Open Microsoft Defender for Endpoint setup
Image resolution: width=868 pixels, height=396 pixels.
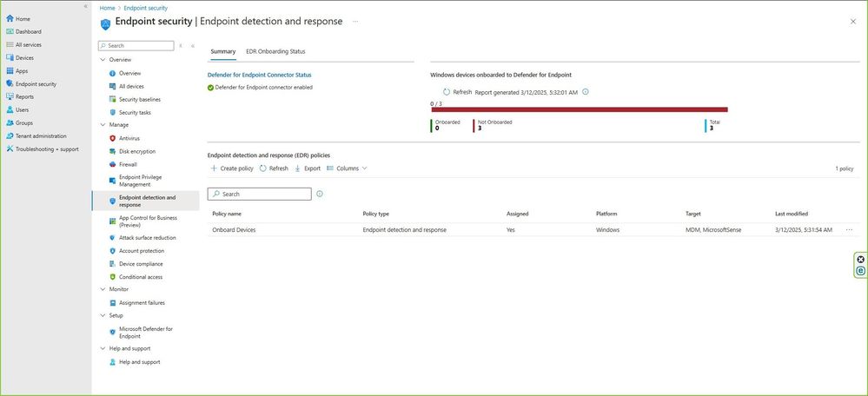tap(141, 333)
